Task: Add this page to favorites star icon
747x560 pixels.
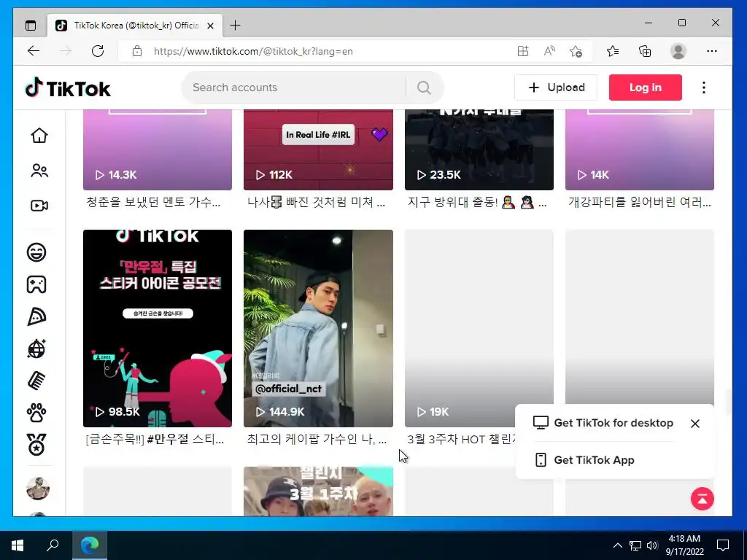Action: click(576, 51)
